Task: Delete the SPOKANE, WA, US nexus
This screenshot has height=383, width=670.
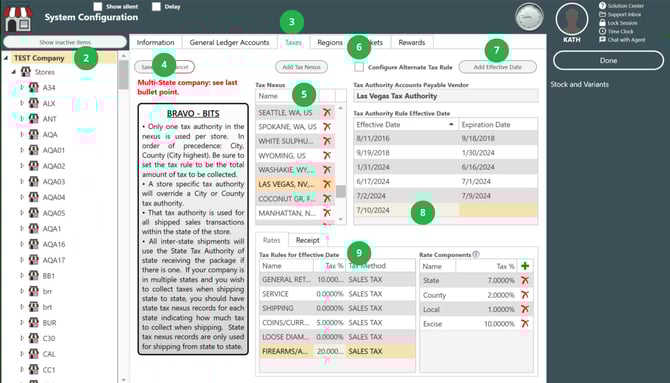Action: (327, 127)
